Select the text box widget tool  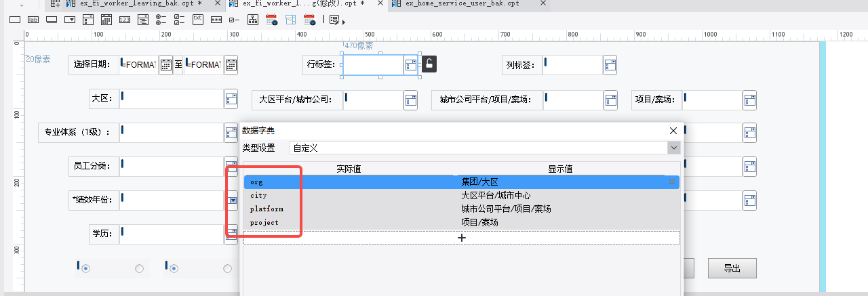[15, 20]
